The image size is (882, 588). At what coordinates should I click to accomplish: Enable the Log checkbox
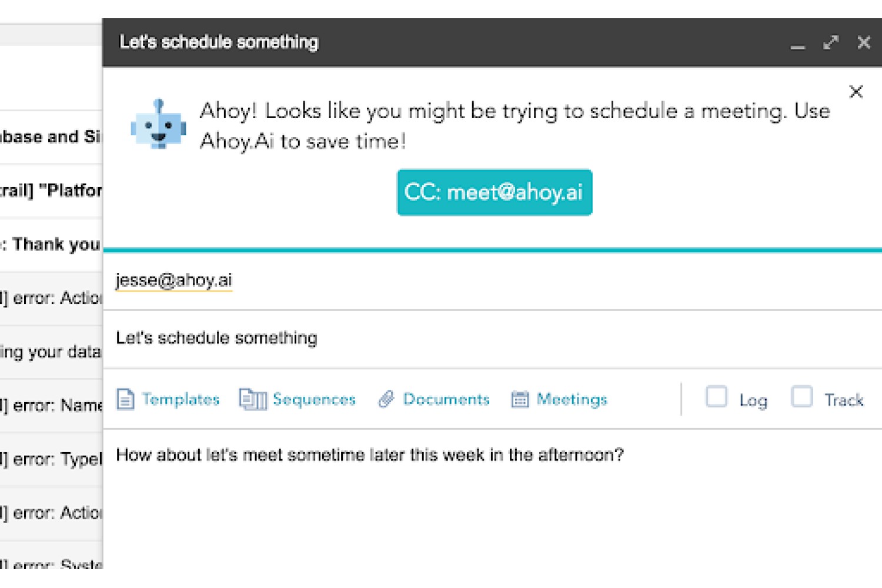716,397
